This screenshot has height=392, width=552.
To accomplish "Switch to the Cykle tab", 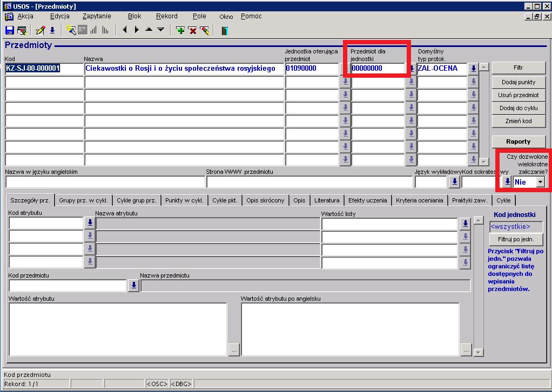I will pyautogui.click(x=503, y=200).
